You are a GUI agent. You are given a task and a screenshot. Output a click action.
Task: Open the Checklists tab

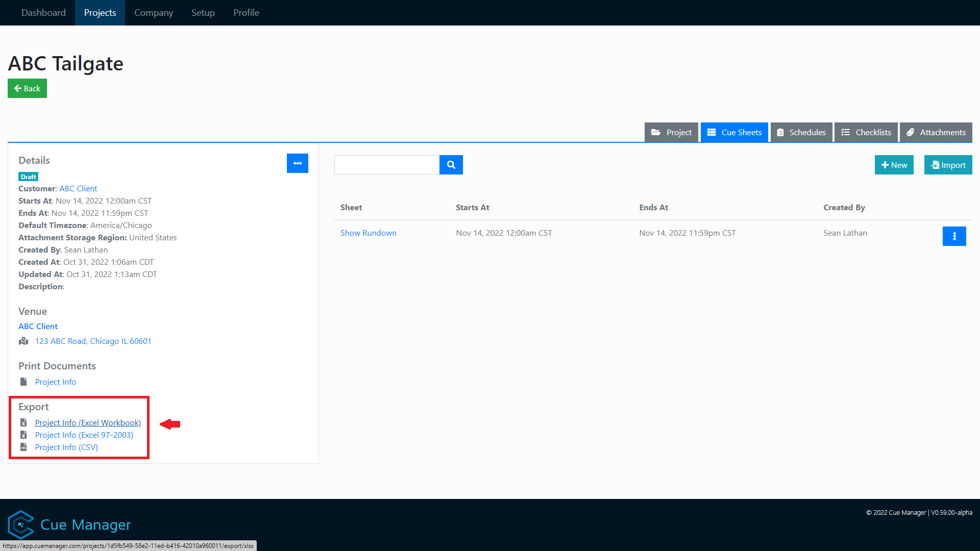(x=866, y=132)
